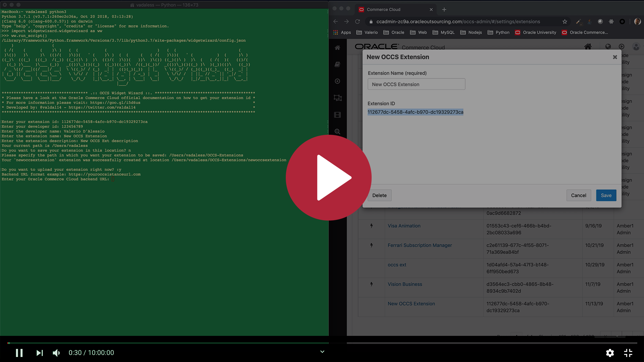Pause the video playback
Image resolution: width=644 pixels, height=362 pixels.
19,353
